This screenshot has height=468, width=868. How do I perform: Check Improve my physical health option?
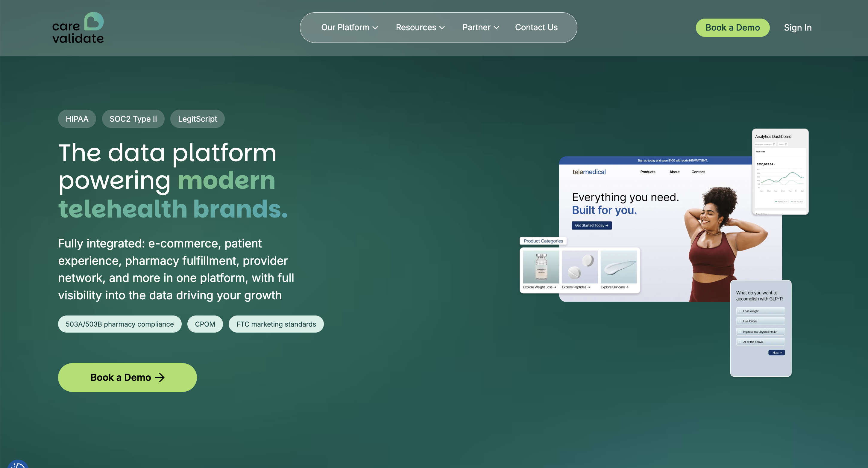pyautogui.click(x=761, y=332)
